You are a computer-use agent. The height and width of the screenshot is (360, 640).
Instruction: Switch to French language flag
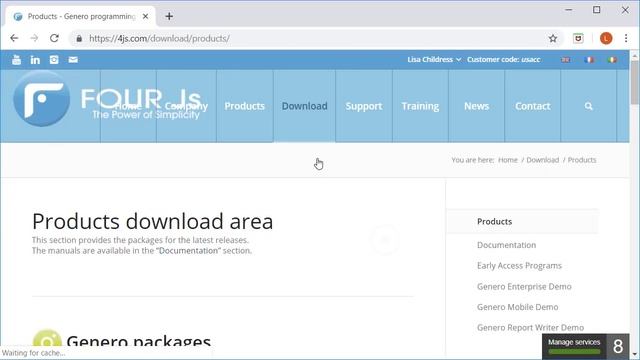(589, 60)
